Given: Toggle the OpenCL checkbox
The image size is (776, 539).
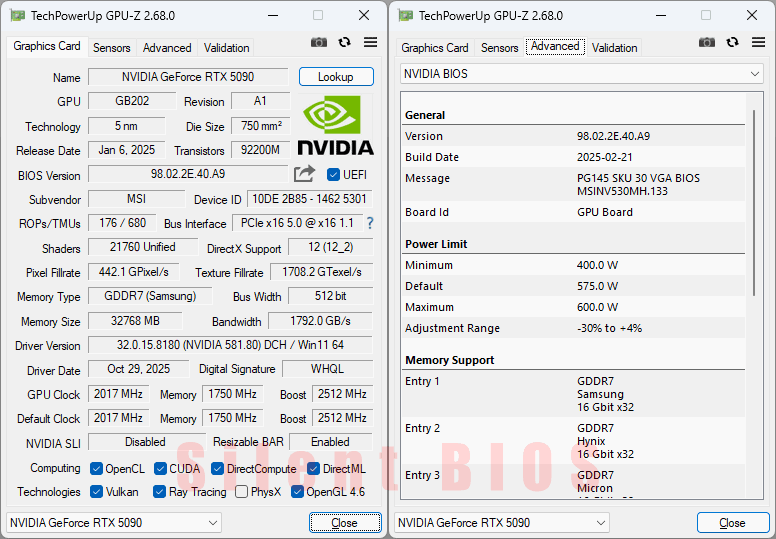Looking at the screenshot, I should click(97, 469).
